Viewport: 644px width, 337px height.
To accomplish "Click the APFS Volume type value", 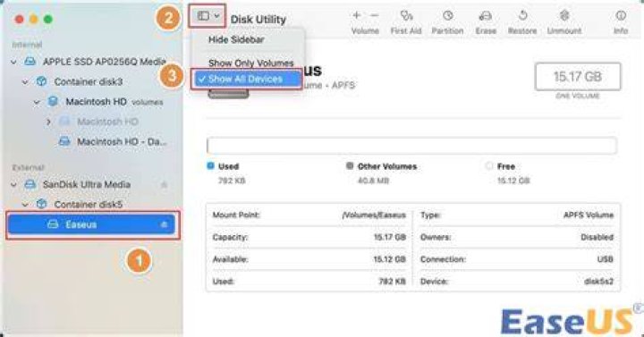I will tap(589, 215).
